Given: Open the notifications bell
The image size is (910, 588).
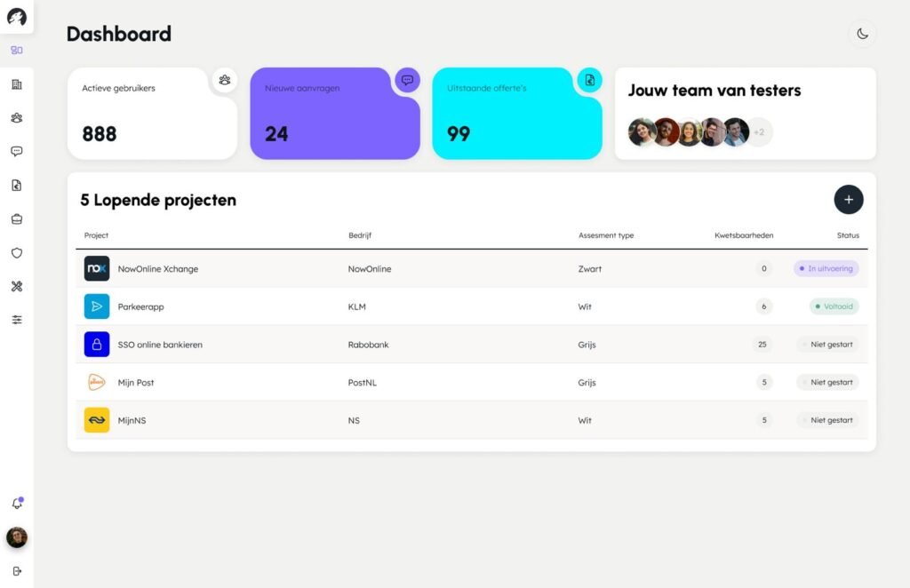Looking at the screenshot, I should pyautogui.click(x=17, y=504).
